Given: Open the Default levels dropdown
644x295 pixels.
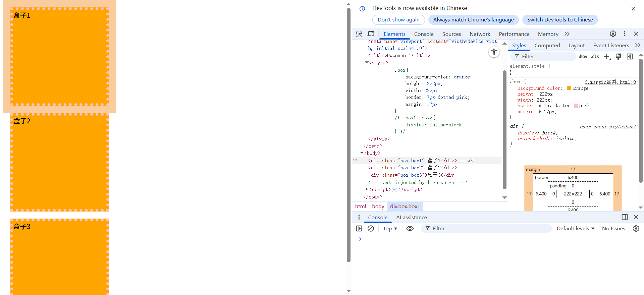Looking at the screenshot, I should 575,229.
